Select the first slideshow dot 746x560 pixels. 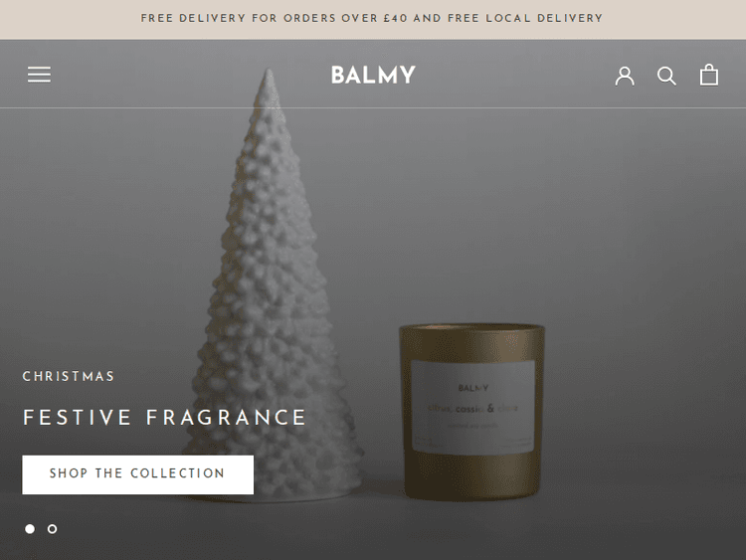[x=30, y=528]
